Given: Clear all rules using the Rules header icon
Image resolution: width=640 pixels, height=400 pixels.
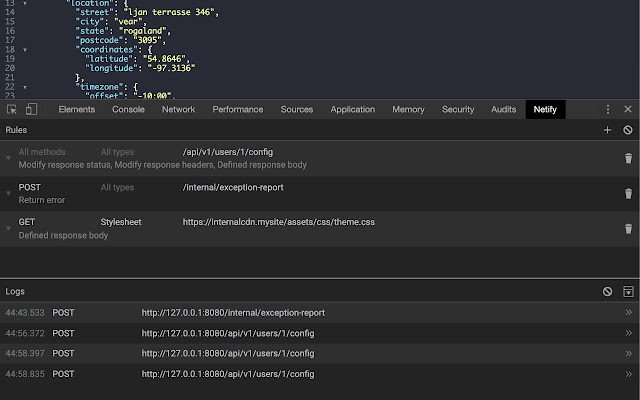Looking at the screenshot, I should pyautogui.click(x=628, y=130).
